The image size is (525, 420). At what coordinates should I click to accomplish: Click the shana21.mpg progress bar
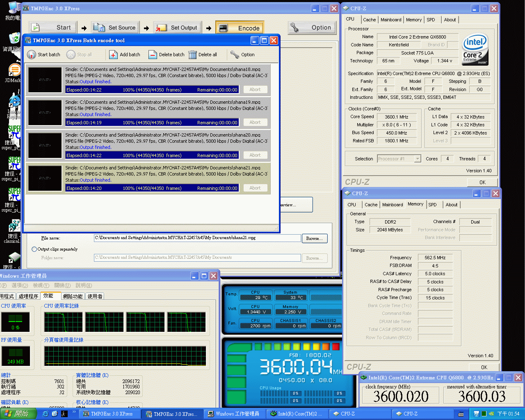pos(152,188)
